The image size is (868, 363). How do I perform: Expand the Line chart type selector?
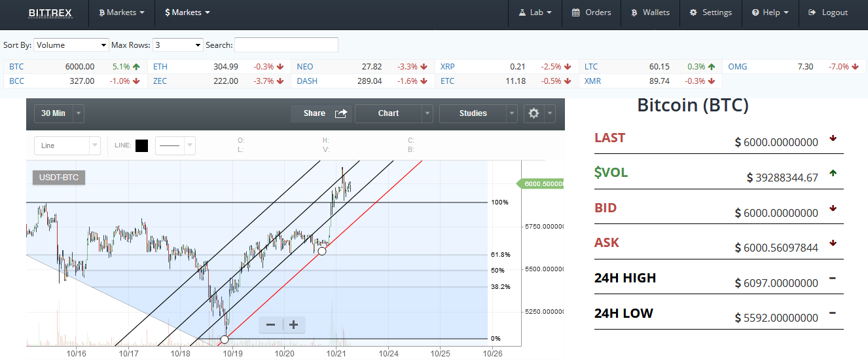(67, 145)
